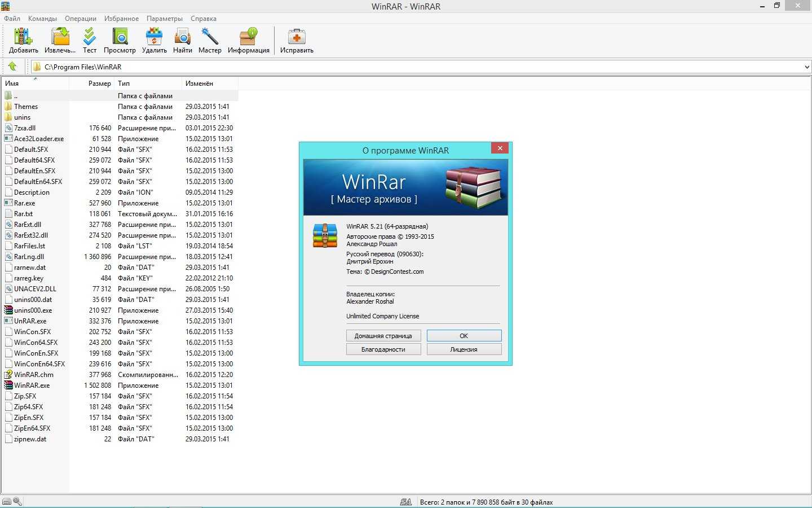
Task: Open the Операции menu
Action: [80, 18]
